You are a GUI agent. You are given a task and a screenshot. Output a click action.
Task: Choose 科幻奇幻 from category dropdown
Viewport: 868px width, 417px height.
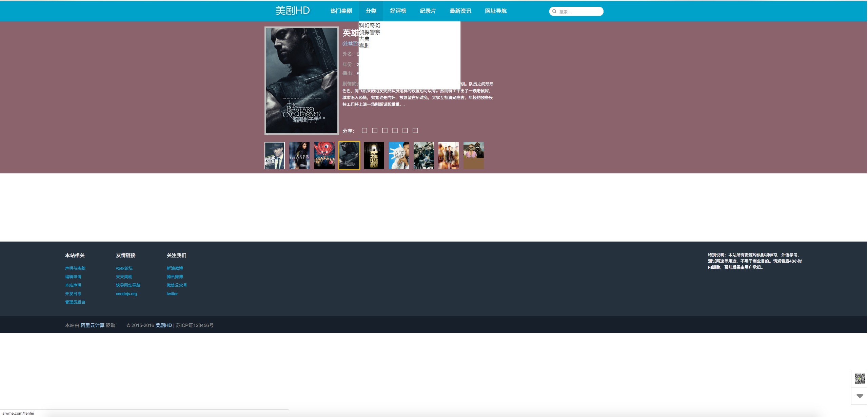(370, 25)
